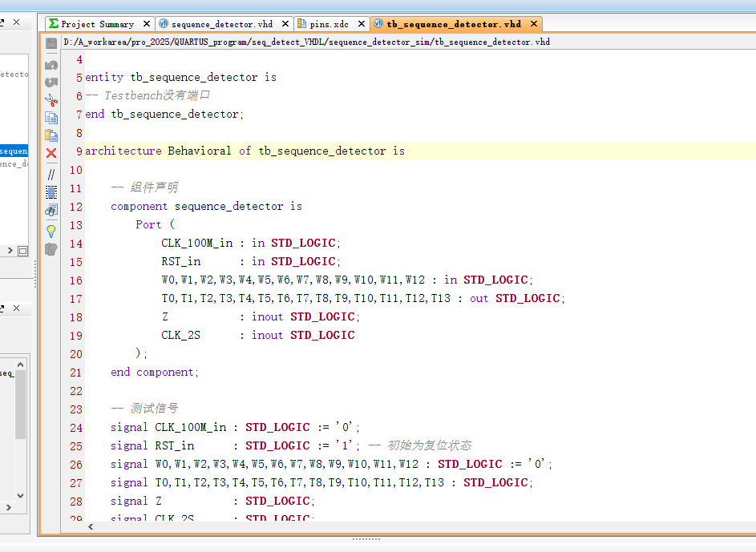This screenshot has width=756, height=552.
Task: Select the highlighted 'sequen' item in sources tree
Action: (14, 151)
